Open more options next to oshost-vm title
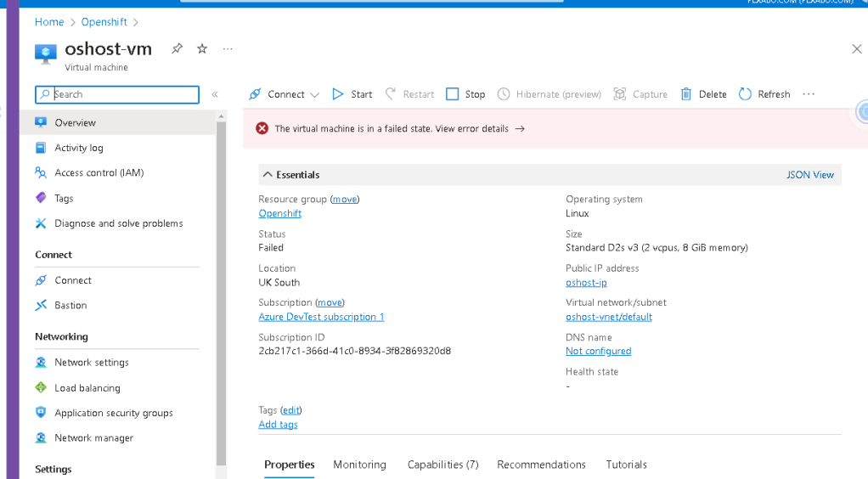868x479 pixels. point(228,48)
